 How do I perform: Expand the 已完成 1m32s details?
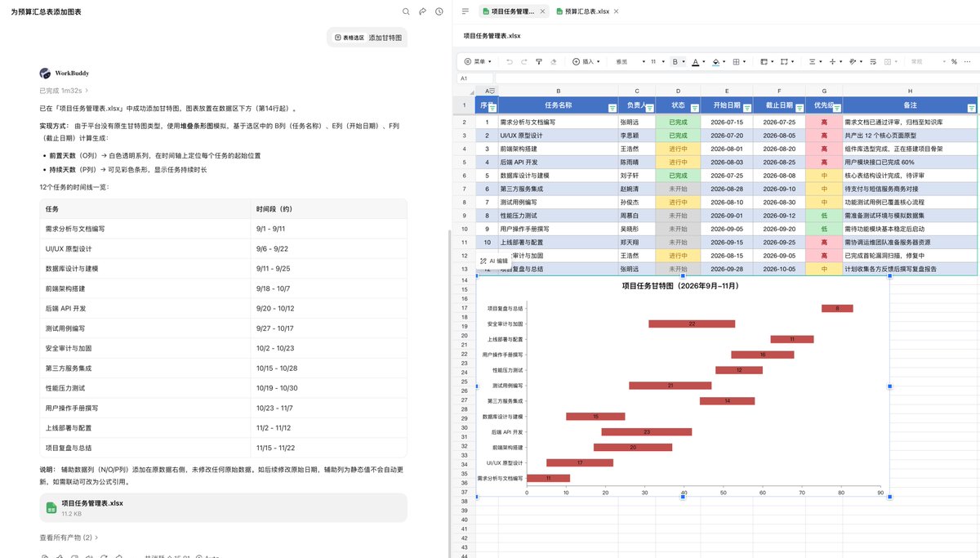pos(64,91)
